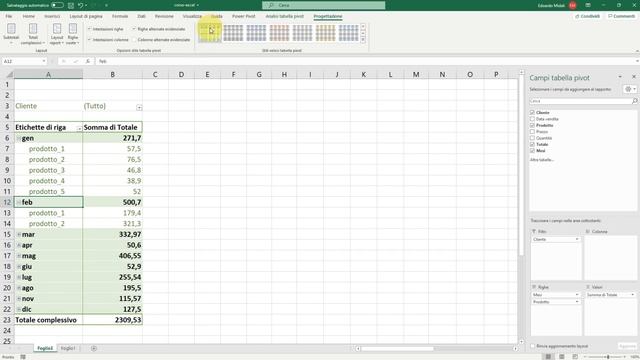Collapse the gen month group

[19, 138]
